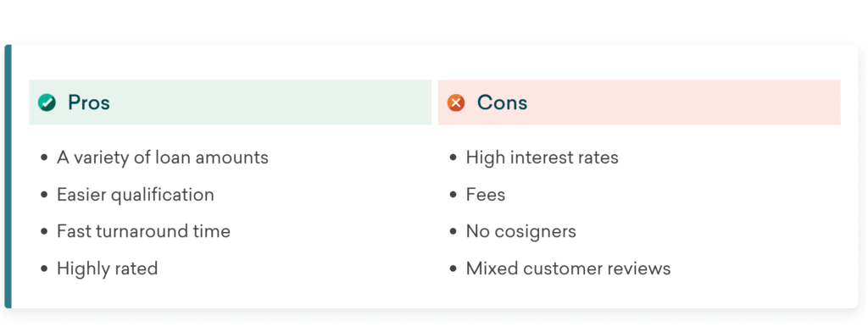Click the orange X icon beside Cons
Screen dimensions: 868x332
(x=456, y=102)
